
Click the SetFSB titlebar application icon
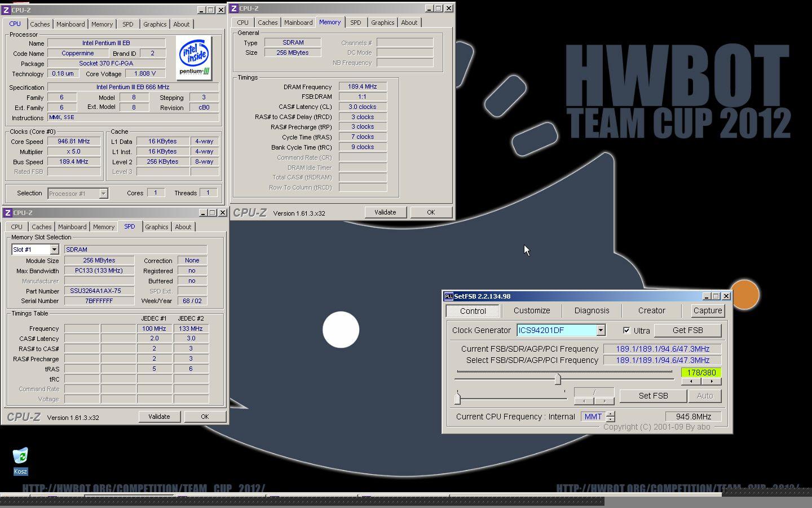[449, 296]
